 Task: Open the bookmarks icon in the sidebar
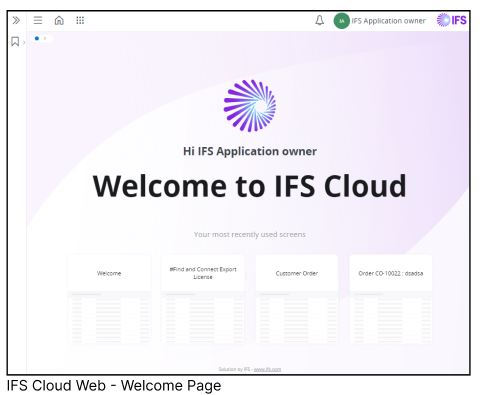[x=15, y=42]
